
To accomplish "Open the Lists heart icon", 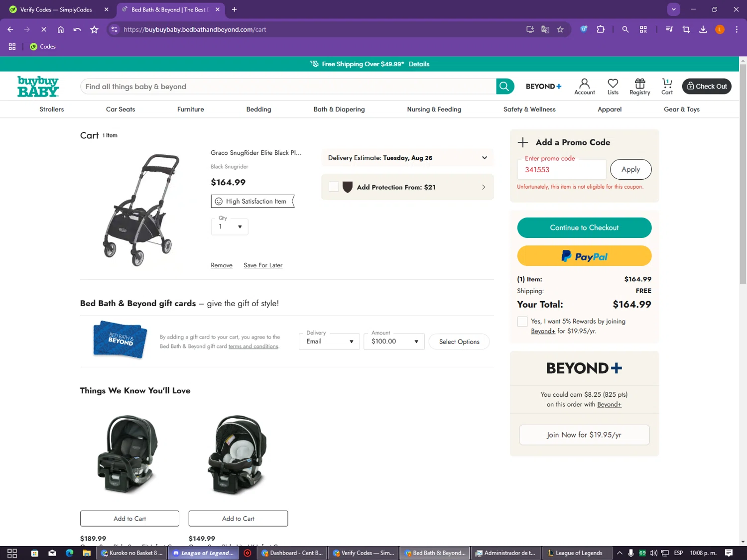I will tap(613, 87).
